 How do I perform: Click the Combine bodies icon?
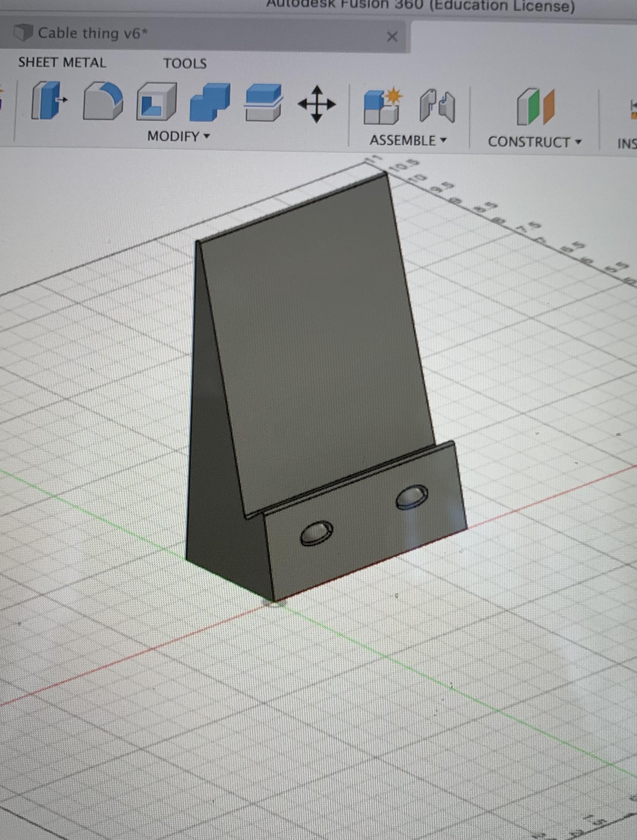pyautogui.click(x=210, y=103)
